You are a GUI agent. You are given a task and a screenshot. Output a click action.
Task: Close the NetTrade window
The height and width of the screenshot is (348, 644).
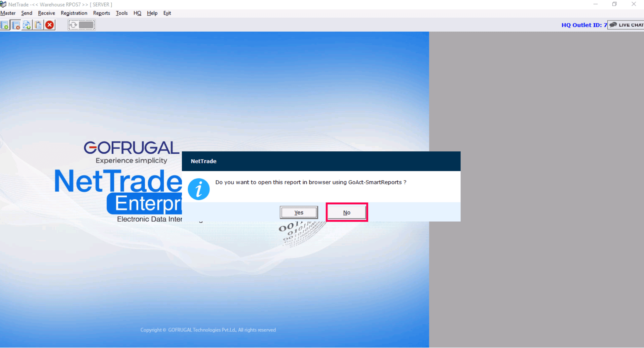tap(634, 4)
